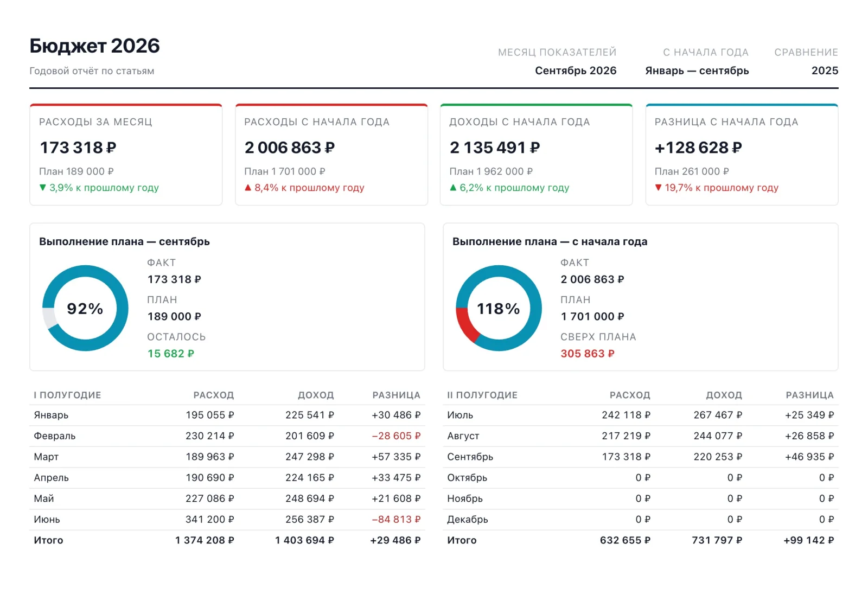Viewport: 868px width, 614px height.
Task: Click the 118% donut chart
Action: [499, 308]
